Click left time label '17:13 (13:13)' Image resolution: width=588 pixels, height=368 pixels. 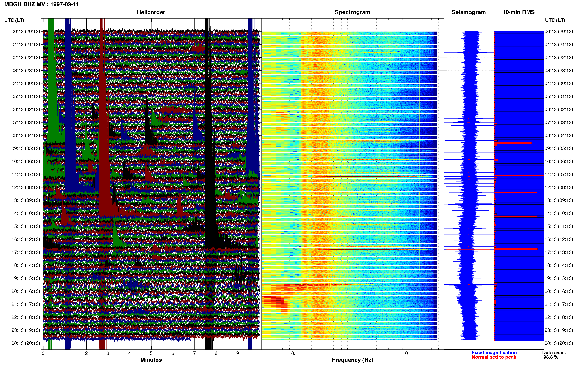tap(26, 252)
